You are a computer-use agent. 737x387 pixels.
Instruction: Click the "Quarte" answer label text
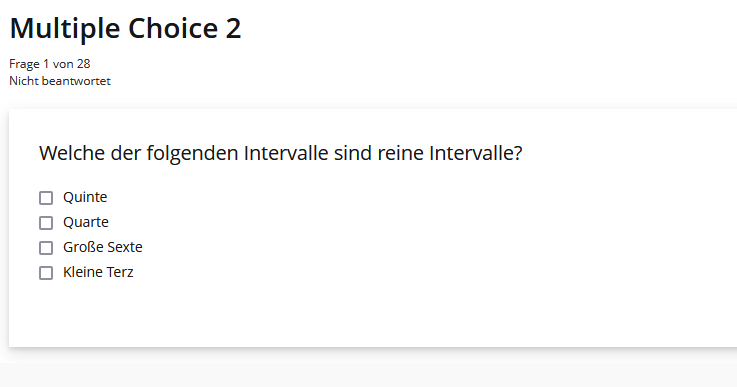(x=86, y=222)
